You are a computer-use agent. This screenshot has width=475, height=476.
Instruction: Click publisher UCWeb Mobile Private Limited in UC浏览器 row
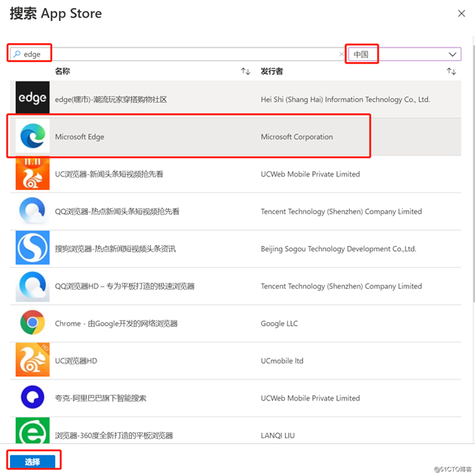coord(311,174)
